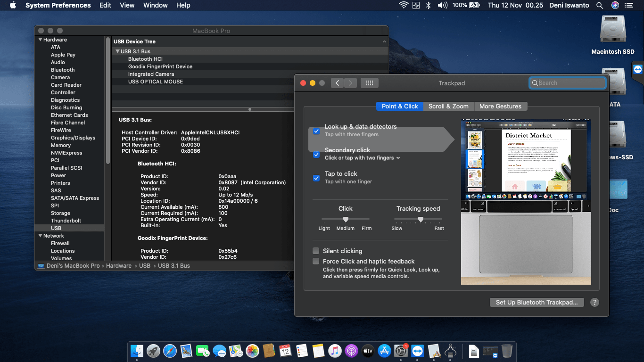Open the volume menu bar control
The height and width of the screenshot is (362, 644).
tap(442, 5)
